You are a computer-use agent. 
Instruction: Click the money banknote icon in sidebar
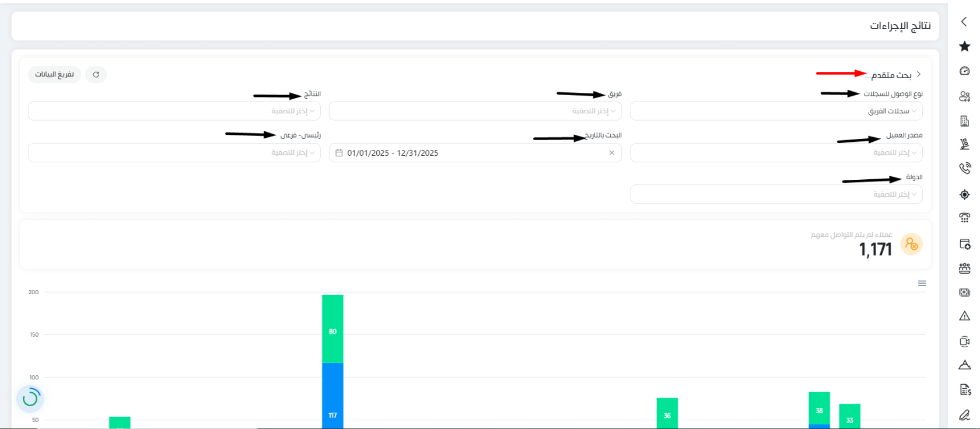964,292
